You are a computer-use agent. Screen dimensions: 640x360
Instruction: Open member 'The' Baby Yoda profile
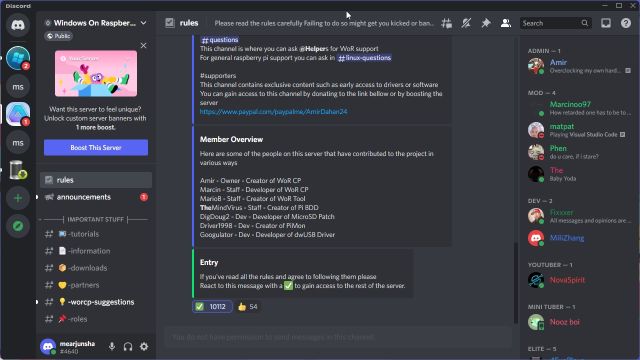coord(579,174)
